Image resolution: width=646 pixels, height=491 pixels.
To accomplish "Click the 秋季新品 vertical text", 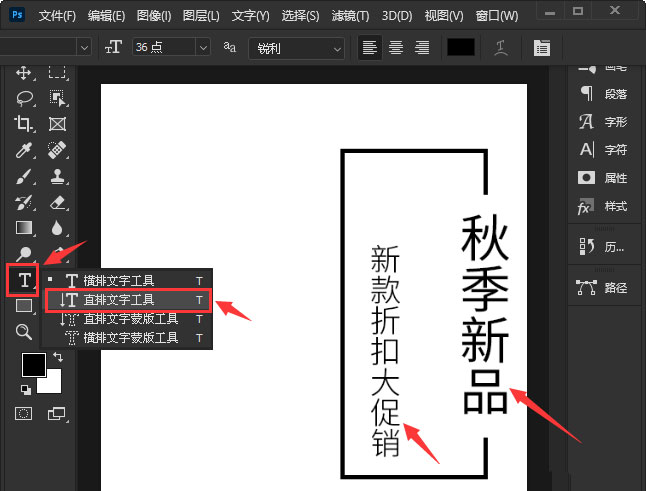I will point(485,314).
